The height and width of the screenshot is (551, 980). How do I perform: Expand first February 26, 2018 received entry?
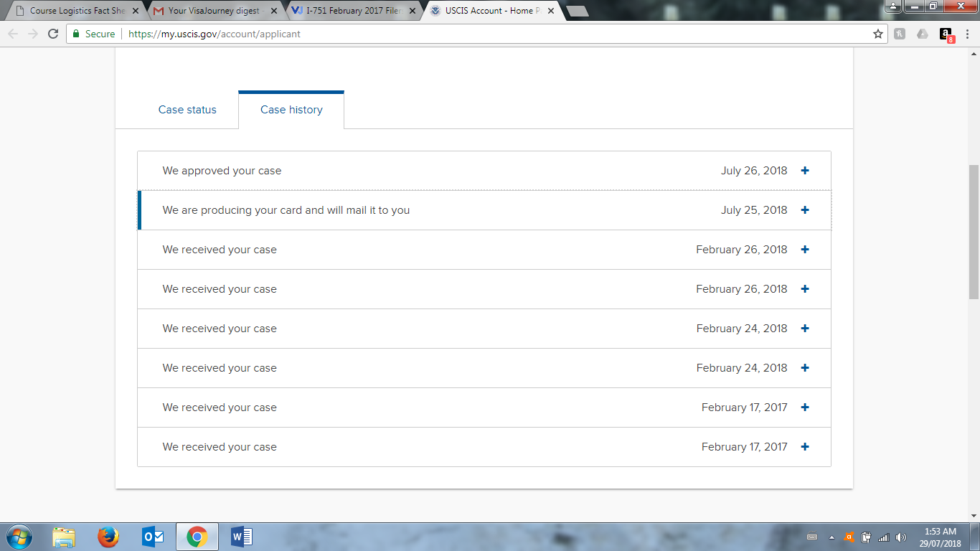click(805, 250)
